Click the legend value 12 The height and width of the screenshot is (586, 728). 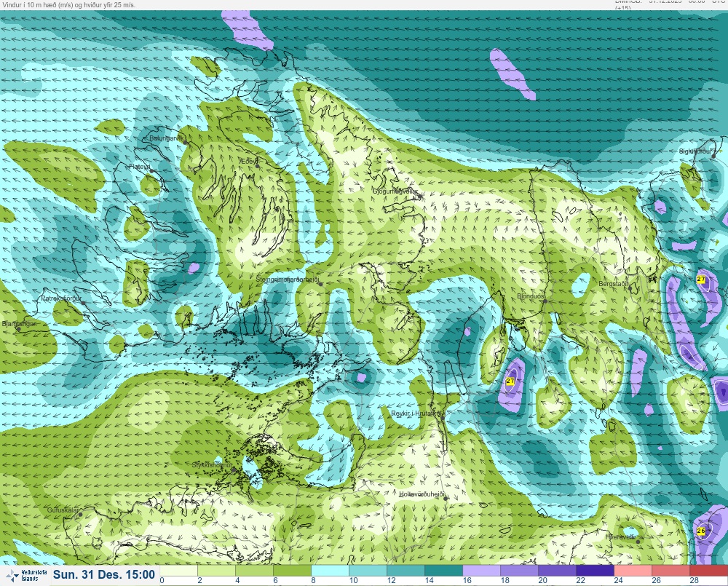[x=392, y=580]
